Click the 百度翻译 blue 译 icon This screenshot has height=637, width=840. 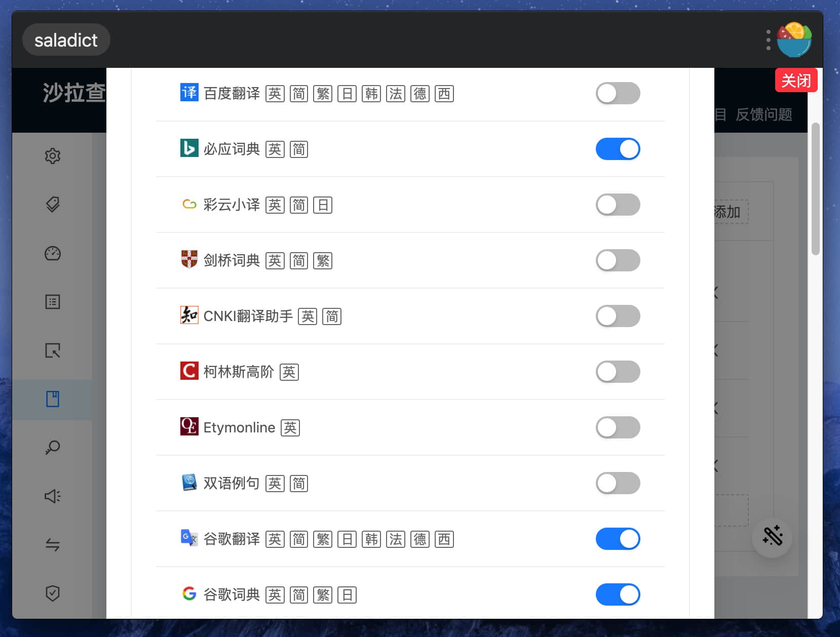pos(189,92)
